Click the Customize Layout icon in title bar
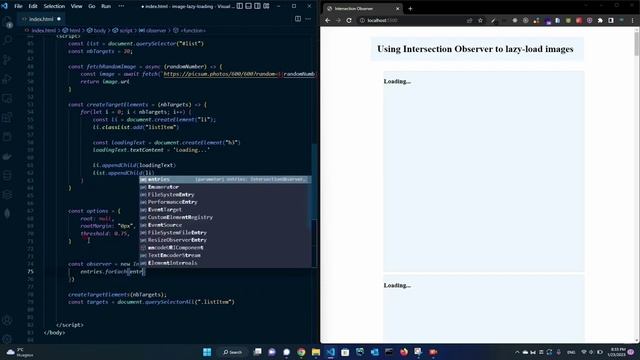640x360 pixels. click(x=266, y=6)
